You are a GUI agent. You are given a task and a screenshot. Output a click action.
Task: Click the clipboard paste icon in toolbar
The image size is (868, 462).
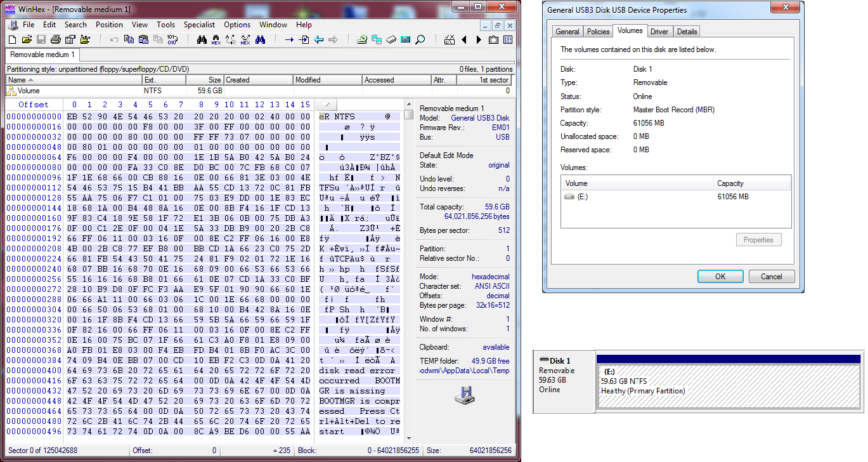pos(143,39)
